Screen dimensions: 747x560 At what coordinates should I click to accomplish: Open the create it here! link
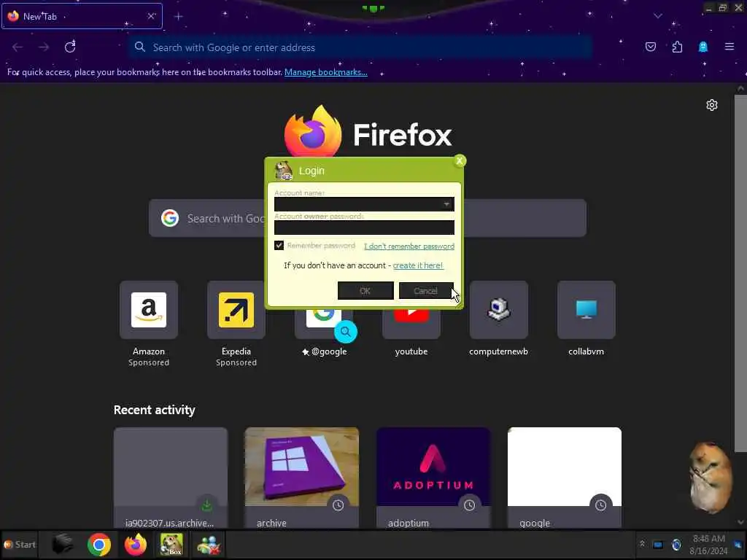coord(418,265)
